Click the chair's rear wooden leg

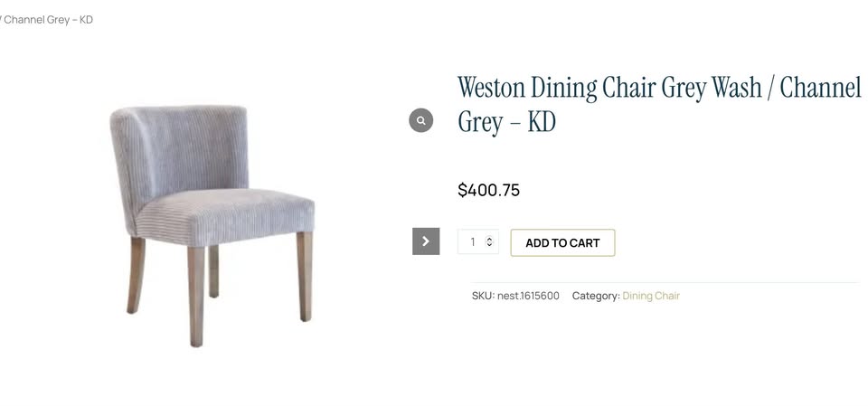(x=213, y=271)
